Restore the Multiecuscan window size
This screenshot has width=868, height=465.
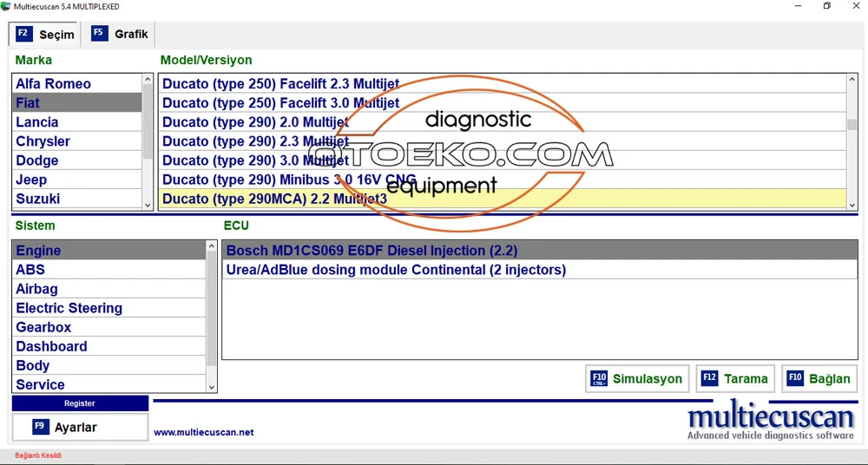(x=827, y=6)
